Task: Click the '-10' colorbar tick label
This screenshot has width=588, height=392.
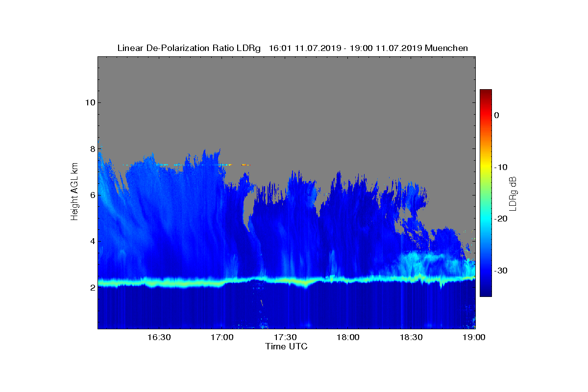Action: click(x=501, y=167)
